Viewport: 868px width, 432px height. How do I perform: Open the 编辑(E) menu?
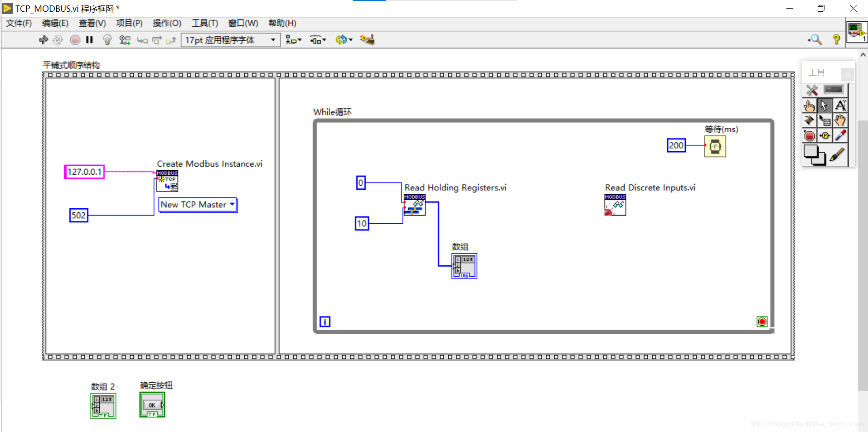pos(55,23)
